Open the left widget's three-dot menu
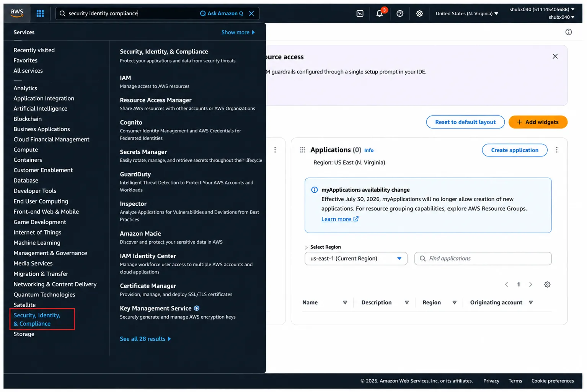The width and height of the screenshot is (587, 392). [275, 150]
